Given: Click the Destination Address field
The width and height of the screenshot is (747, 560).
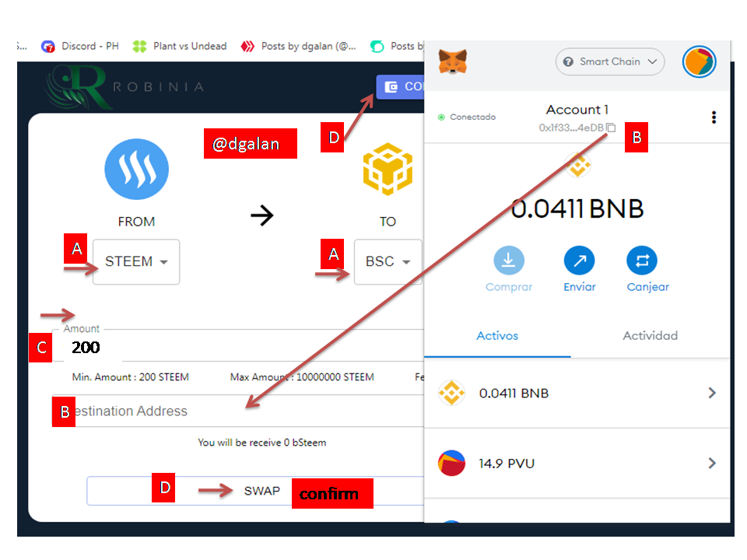Looking at the screenshot, I should (238, 411).
